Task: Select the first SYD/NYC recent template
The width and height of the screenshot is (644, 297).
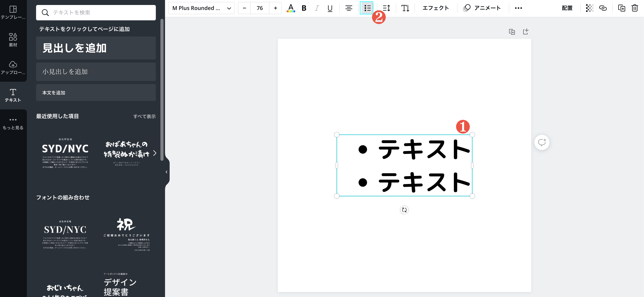Action: coord(65,153)
